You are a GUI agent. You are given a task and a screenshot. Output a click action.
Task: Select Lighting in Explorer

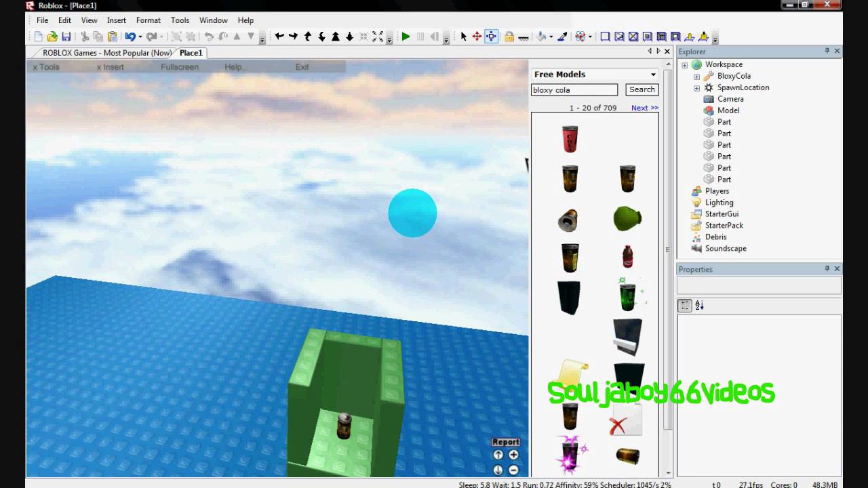[719, 203]
